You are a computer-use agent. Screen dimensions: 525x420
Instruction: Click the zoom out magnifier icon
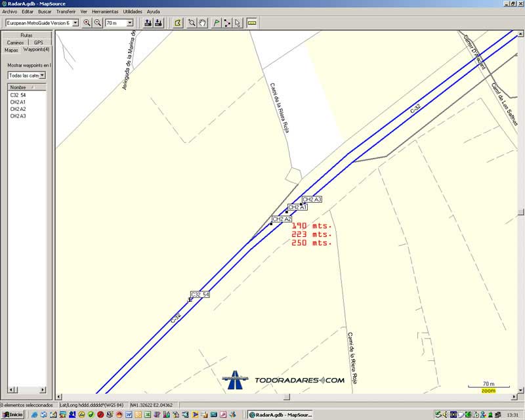pos(97,23)
